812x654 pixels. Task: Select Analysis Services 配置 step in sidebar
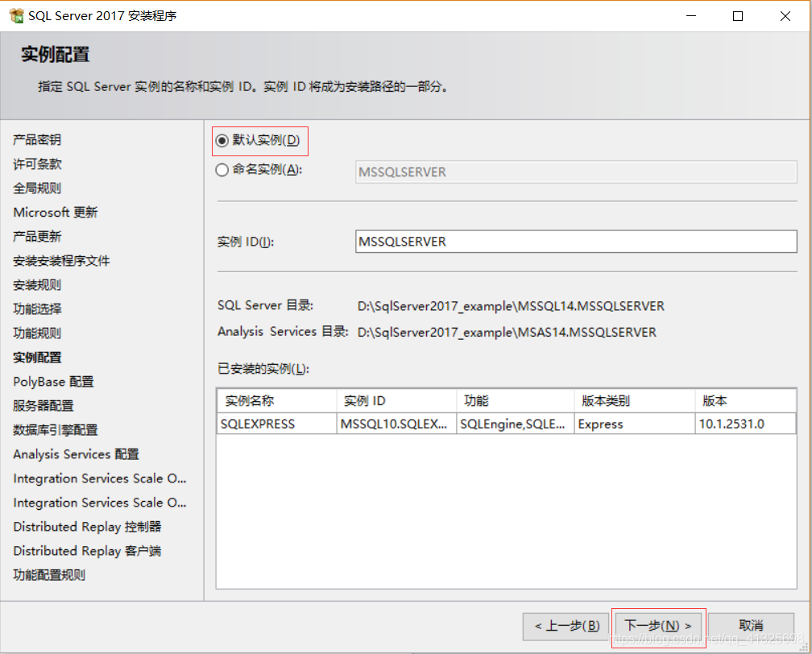point(76,454)
